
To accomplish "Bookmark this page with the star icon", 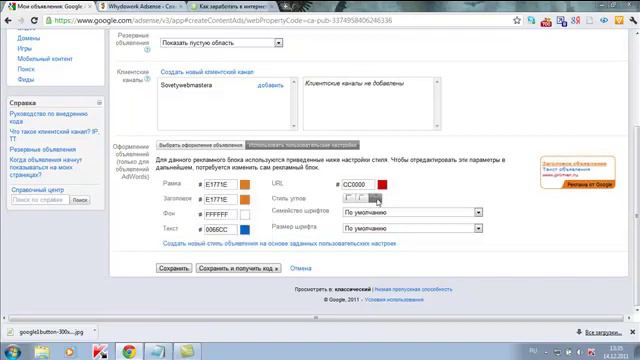I will 517,20.
